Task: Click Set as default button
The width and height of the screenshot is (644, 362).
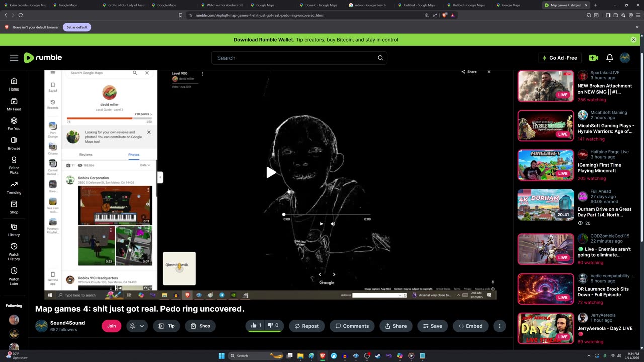Action: pyautogui.click(x=77, y=27)
